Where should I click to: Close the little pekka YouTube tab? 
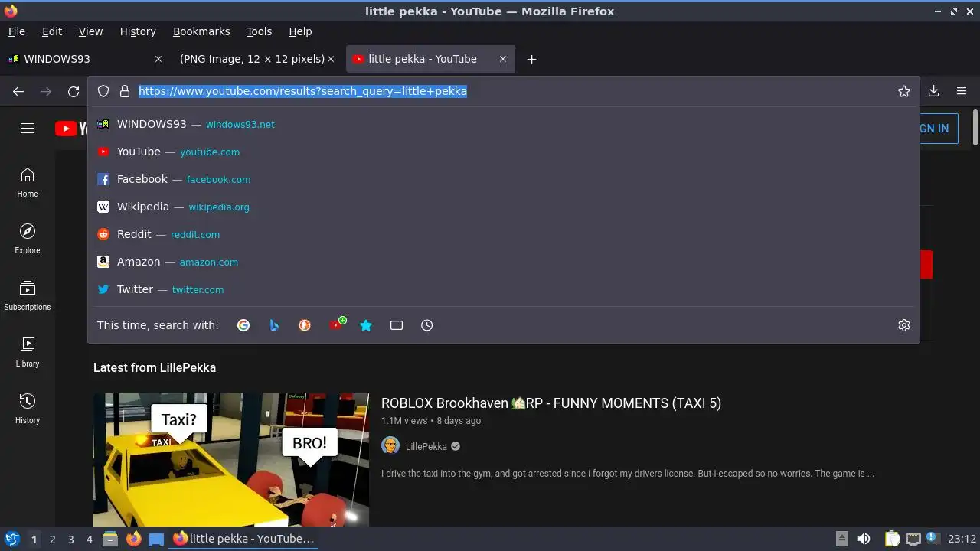(x=503, y=59)
